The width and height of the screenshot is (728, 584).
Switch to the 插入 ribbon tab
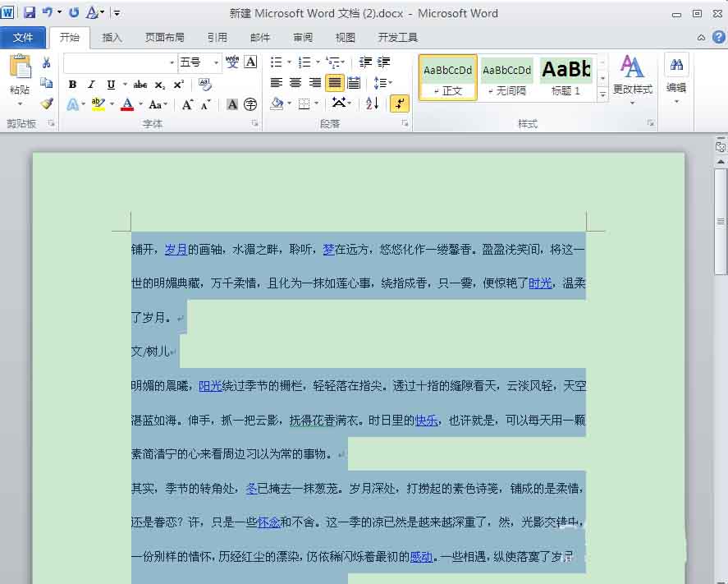112,36
